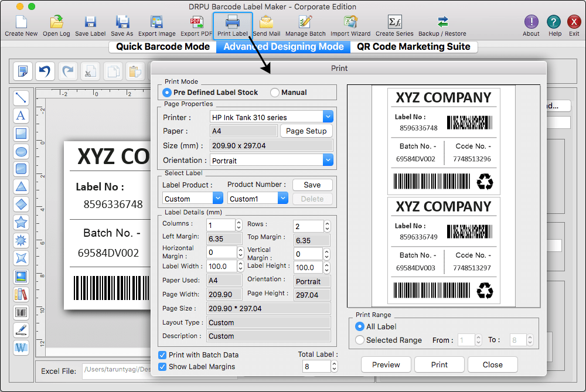Select the text tool (A icon)

(21, 115)
